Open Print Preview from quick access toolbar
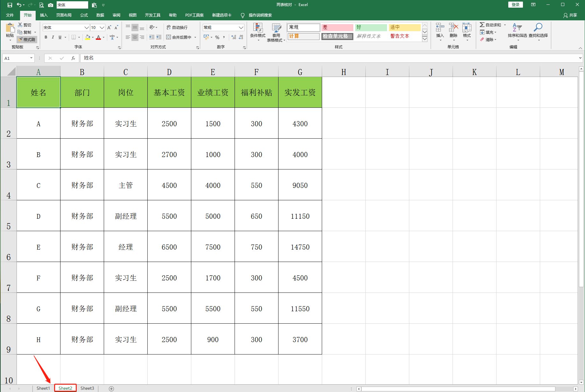 click(41, 5)
